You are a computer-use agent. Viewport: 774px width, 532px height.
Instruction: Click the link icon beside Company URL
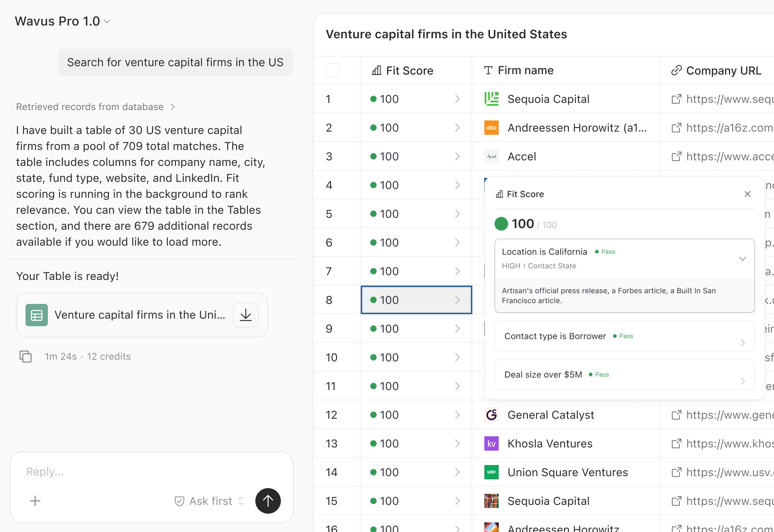677,71
